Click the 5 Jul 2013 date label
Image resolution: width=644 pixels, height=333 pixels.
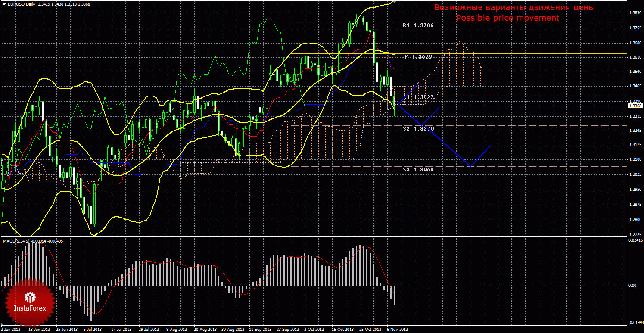click(93, 330)
